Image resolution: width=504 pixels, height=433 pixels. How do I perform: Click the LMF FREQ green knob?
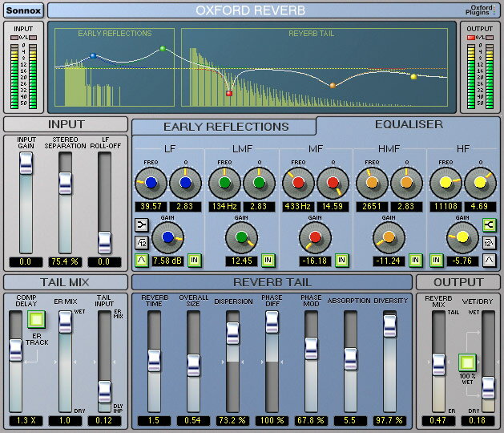[x=224, y=183]
